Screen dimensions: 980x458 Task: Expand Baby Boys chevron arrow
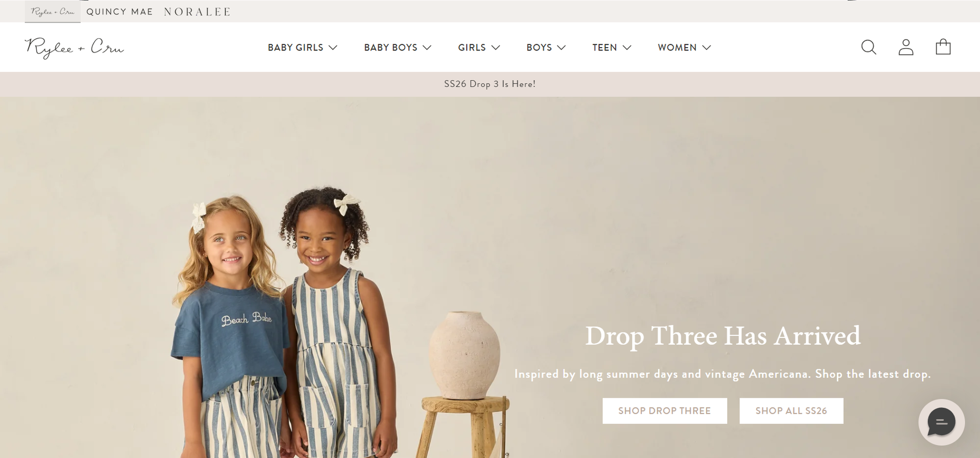click(427, 48)
